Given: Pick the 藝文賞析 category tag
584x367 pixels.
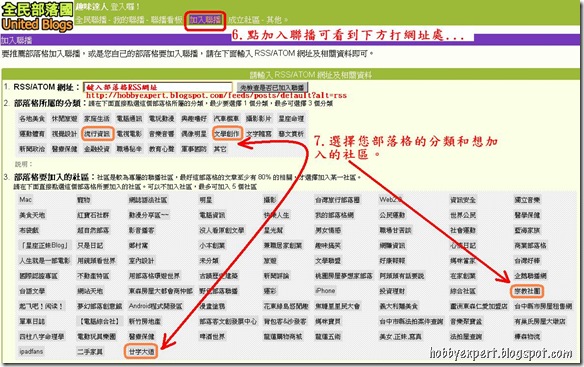Looking at the screenshot, I should [291, 134].
